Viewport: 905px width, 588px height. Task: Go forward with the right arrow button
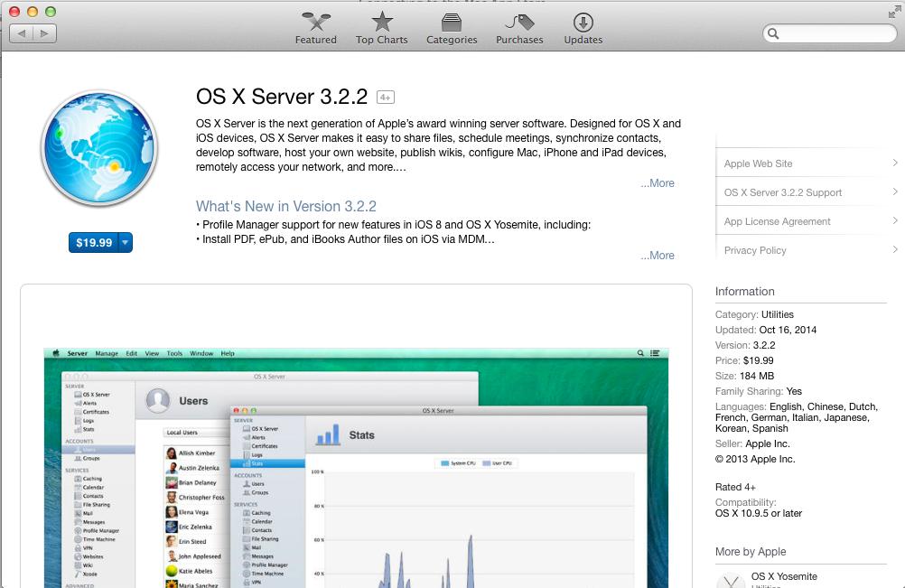click(x=45, y=33)
